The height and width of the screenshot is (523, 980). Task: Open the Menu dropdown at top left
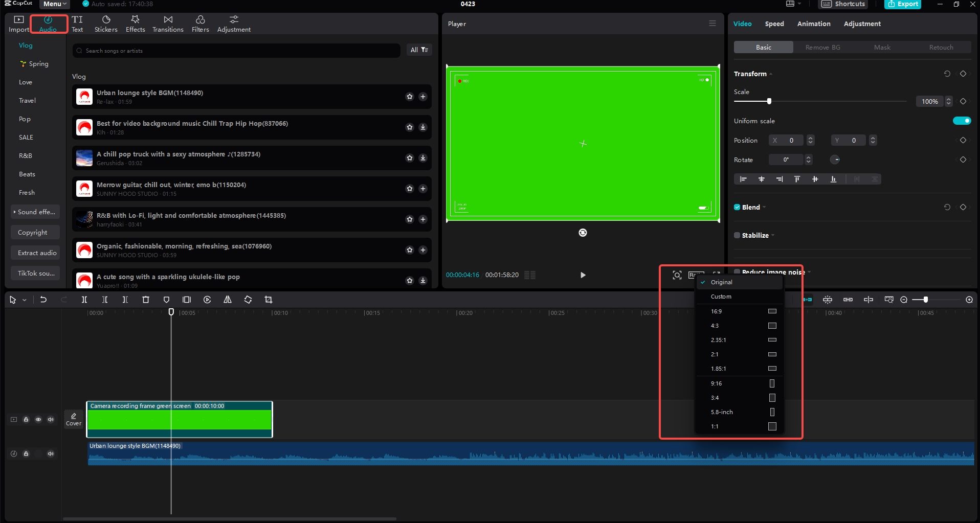coord(54,4)
